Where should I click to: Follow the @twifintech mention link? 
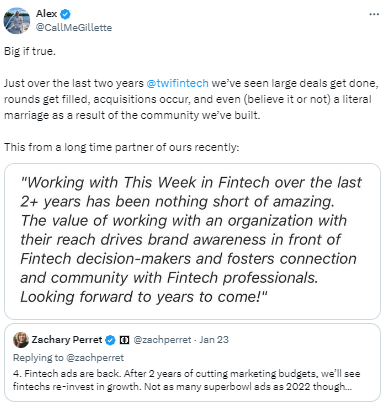click(x=177, y=83)
